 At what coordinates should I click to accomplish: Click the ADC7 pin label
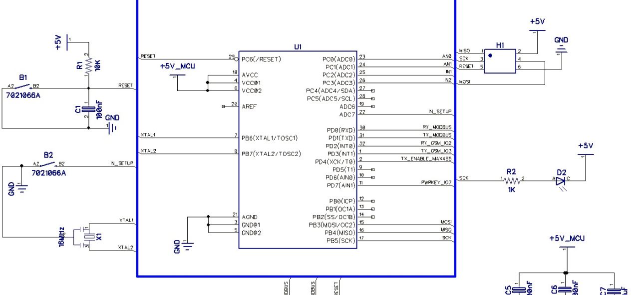click(x=347, y=115)
